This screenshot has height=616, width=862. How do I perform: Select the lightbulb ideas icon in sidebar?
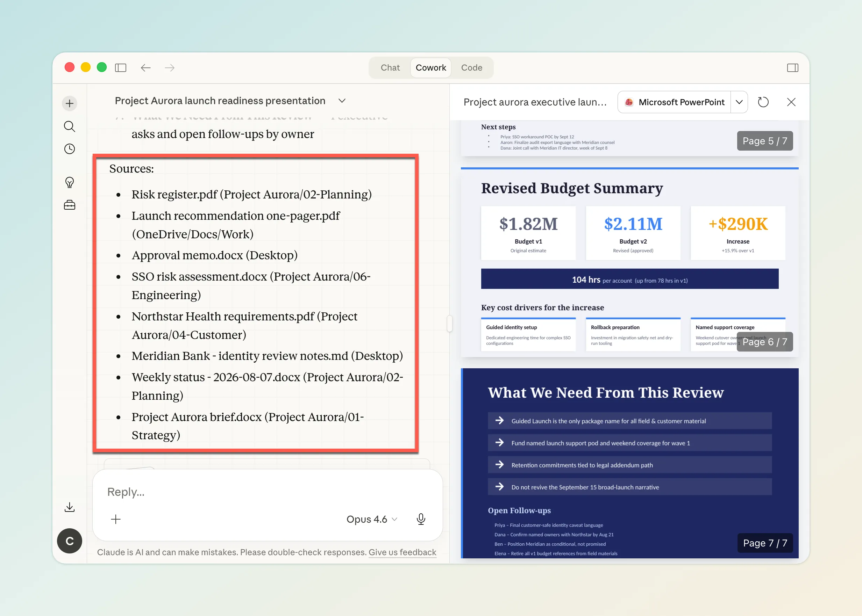tap(70, 182)
